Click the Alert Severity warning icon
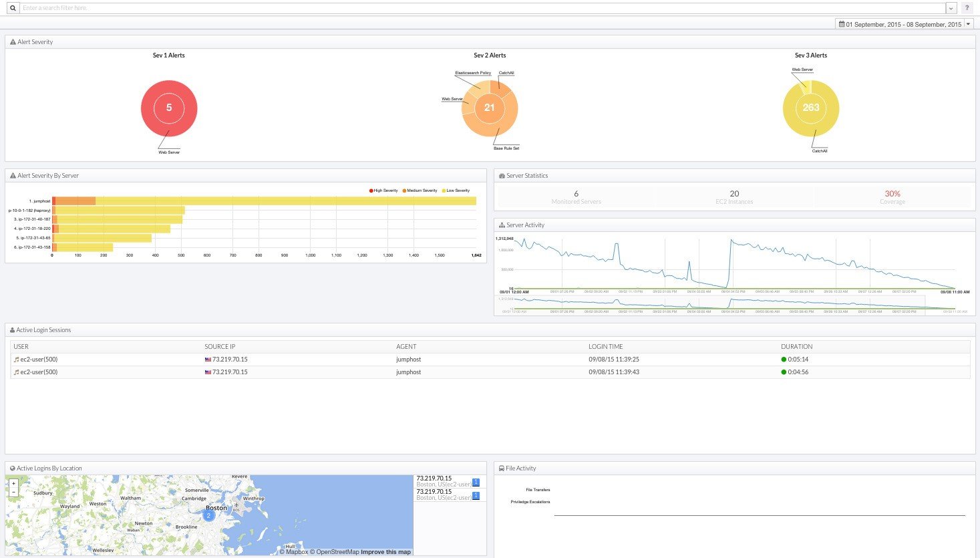980x558 pixels. [x=13, y=42]
